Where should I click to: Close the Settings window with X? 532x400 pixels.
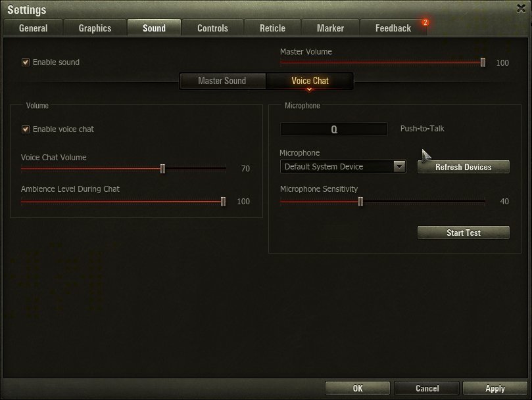[x=521, y=9]
